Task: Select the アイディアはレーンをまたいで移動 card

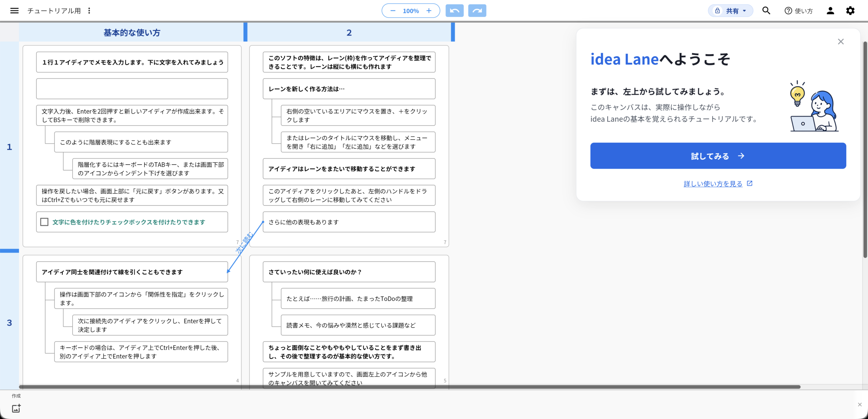Action: 349,169
